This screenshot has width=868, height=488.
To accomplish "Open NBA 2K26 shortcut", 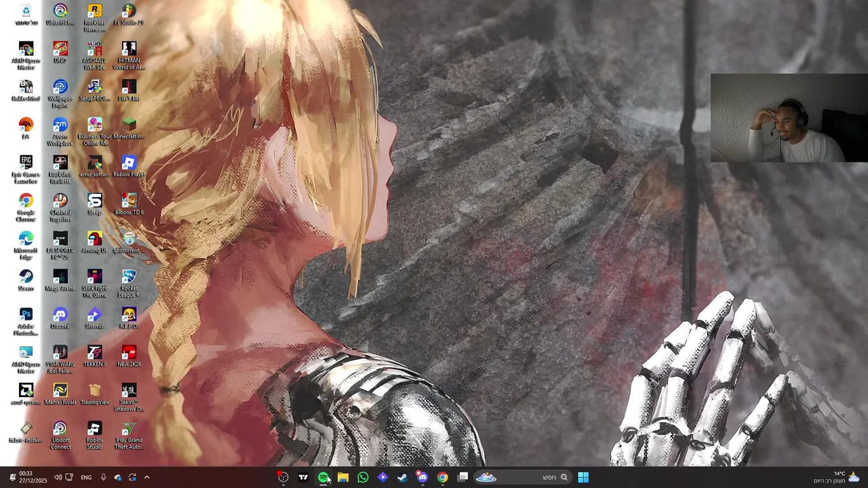I will (x=129, y=356).
